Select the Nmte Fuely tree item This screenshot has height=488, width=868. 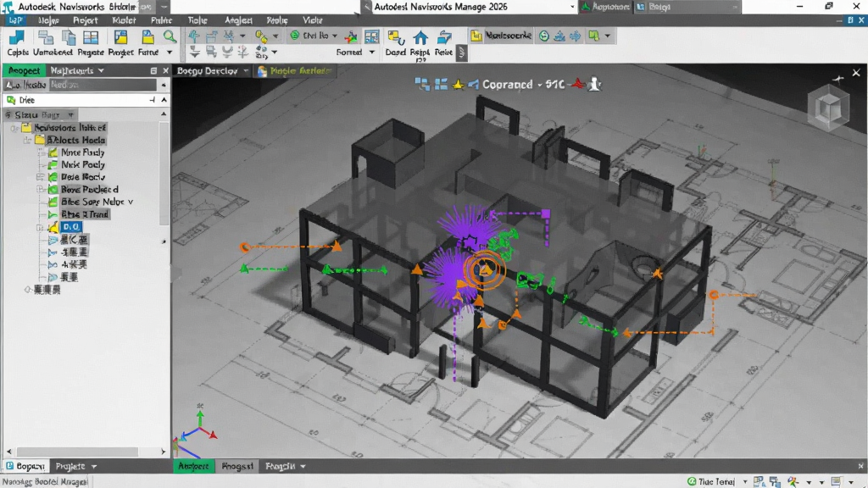point(82,152)
